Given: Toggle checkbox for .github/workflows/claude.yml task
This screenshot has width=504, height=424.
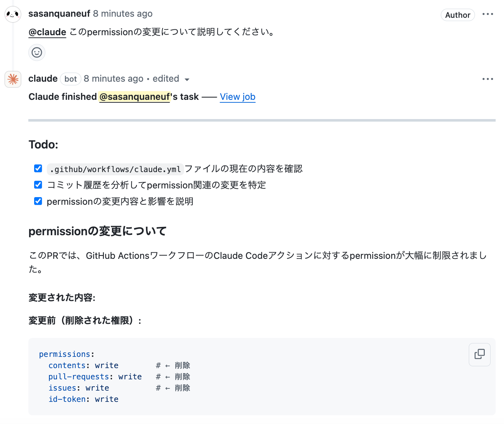Looking at the screenshot, I should click(x=38, y=168).
